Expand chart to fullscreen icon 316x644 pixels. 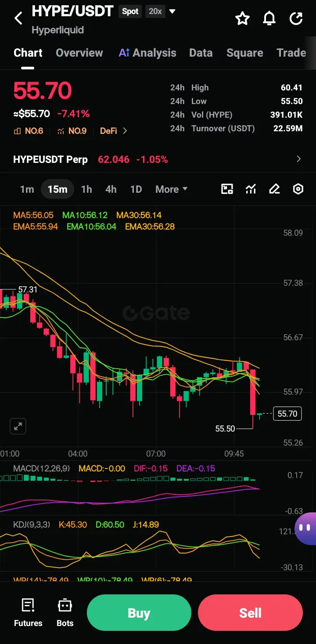[x=18, y=426]
